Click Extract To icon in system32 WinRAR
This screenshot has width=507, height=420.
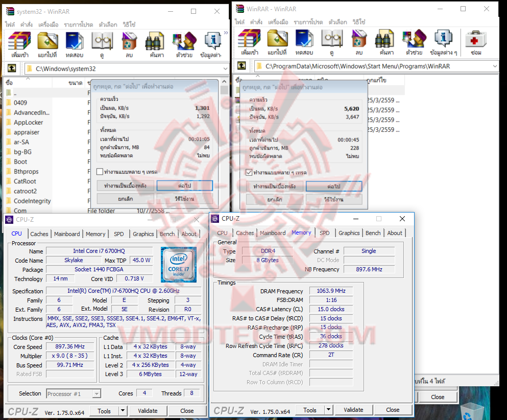tap(47, 44)
